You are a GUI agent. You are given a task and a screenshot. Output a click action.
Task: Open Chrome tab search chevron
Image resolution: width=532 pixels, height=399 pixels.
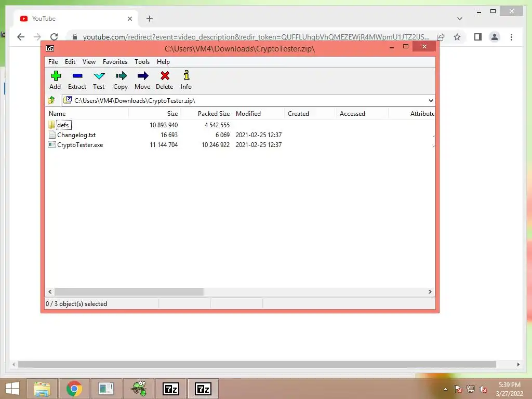(x=459, y=19)
